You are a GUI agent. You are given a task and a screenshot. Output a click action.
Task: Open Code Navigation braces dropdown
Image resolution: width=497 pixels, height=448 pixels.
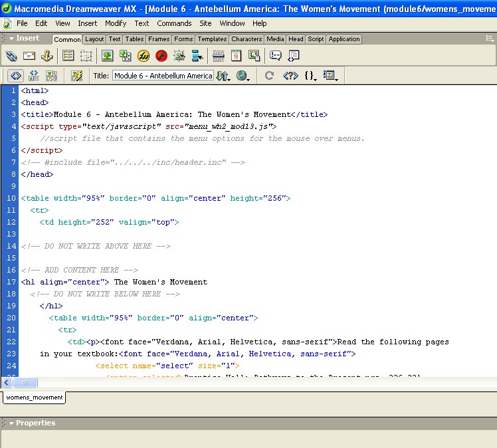[x=311, y=76]
